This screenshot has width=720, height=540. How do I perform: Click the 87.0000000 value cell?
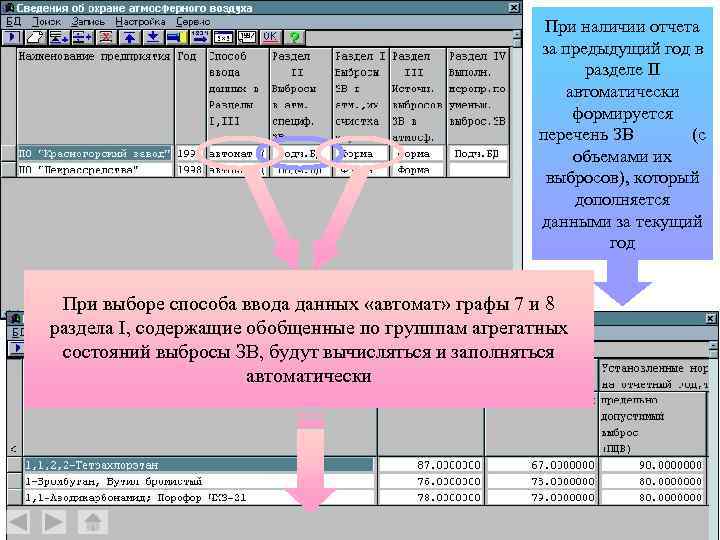[430, 465]
